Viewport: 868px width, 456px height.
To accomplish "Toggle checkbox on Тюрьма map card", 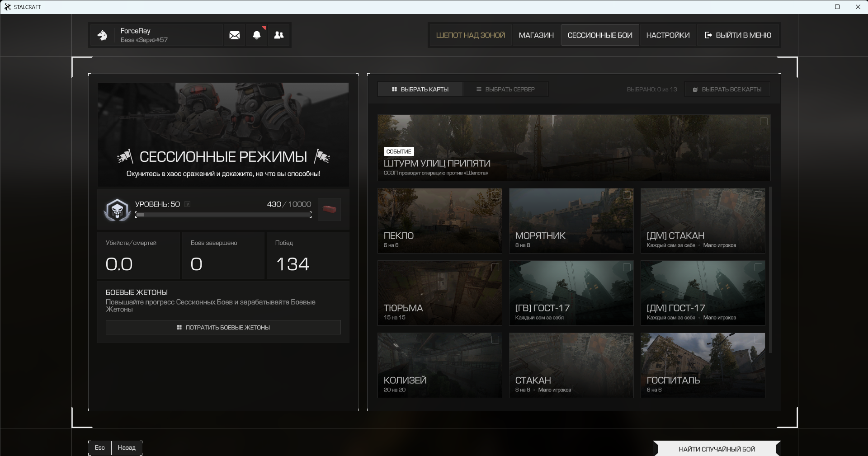I will [495, 268].
